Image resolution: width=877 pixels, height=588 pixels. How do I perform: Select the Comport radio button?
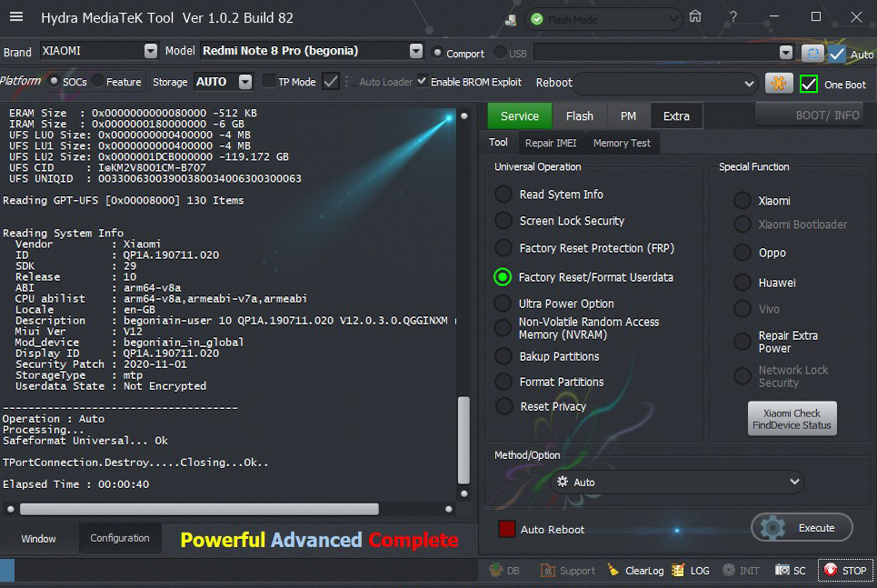[x=437, y=53]
